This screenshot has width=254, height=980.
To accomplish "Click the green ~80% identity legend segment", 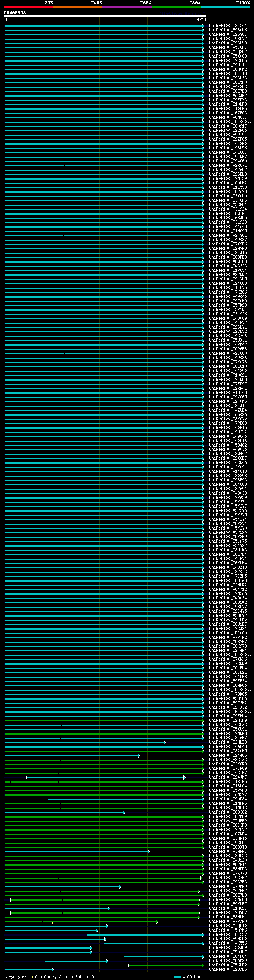I will click(x=176, y=7).
